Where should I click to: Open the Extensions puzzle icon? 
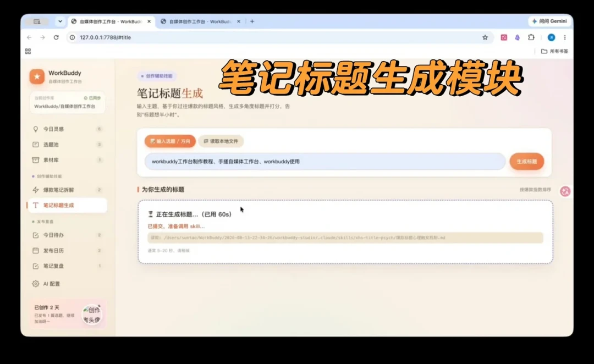coord(531,37)
